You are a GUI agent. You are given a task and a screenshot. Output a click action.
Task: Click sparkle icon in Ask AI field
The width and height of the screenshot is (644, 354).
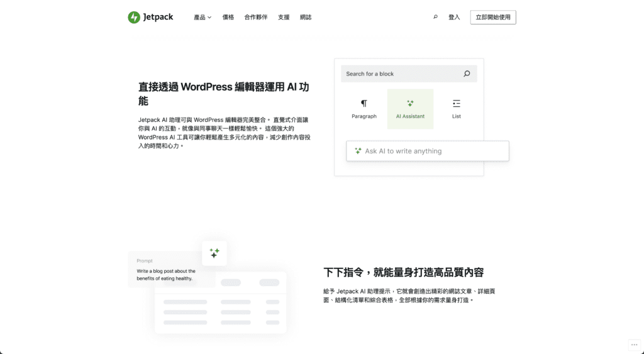pos(358,151)
